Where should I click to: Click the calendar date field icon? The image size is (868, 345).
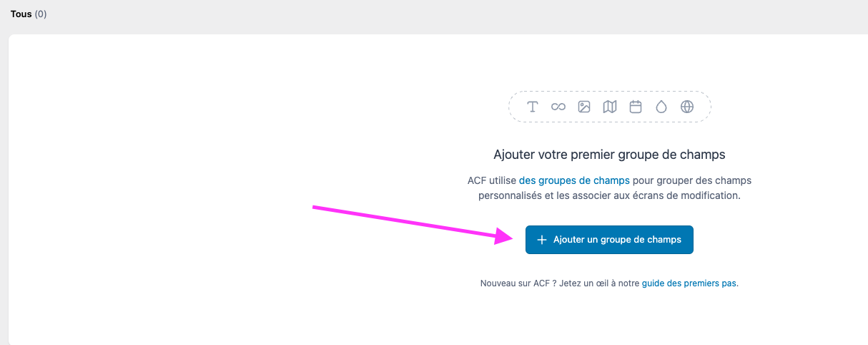[x=636, y=107]
